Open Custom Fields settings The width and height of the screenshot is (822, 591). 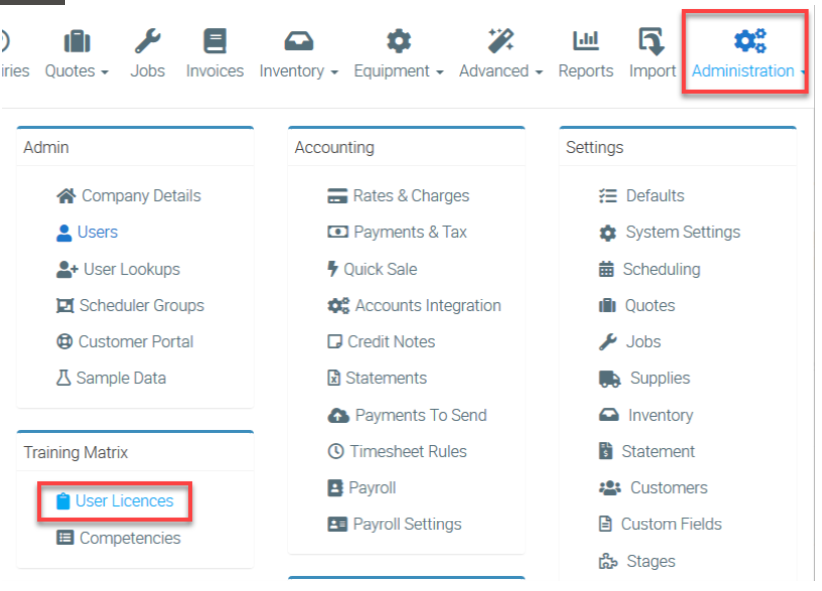coord(670,524)
